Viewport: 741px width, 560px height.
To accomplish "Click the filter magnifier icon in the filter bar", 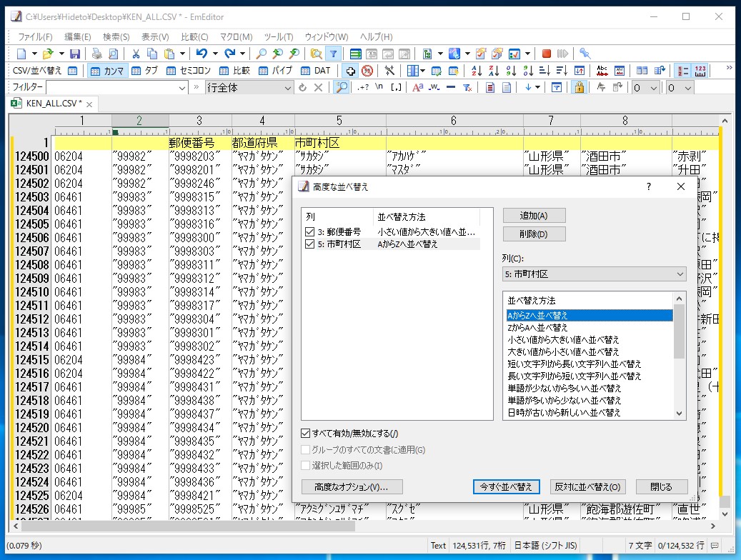I will pyautogui.click(x=341, y=88).
